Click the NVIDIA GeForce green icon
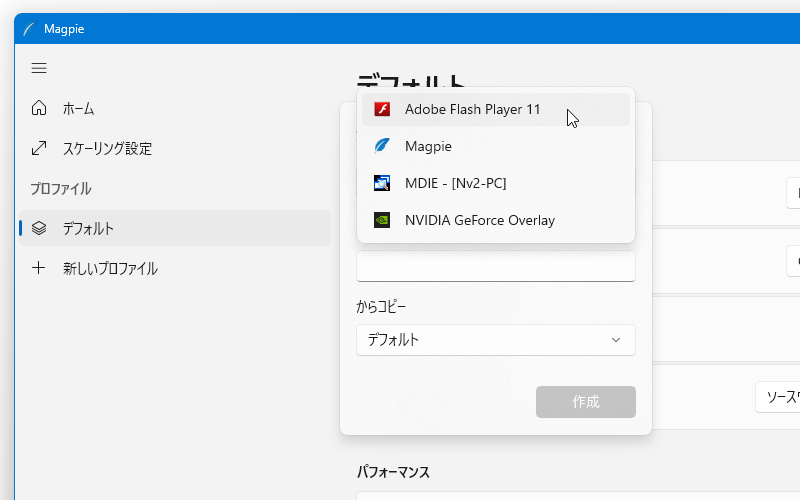 382,220
